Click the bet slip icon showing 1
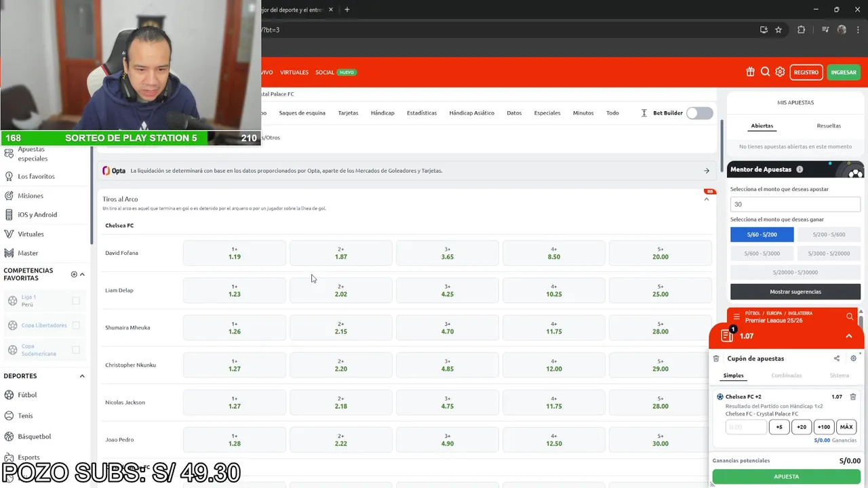The image size is (868, 488). 728,335
